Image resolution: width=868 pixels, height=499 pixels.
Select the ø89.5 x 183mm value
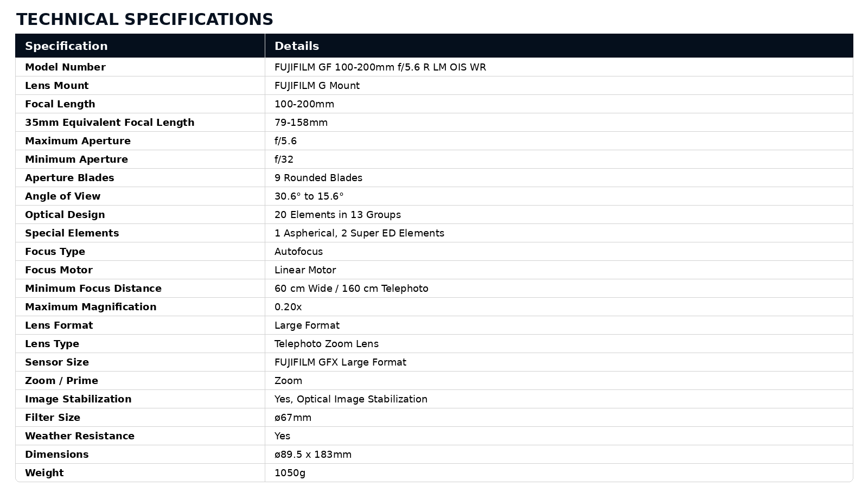pyautogui.click(x=313, y=455)
